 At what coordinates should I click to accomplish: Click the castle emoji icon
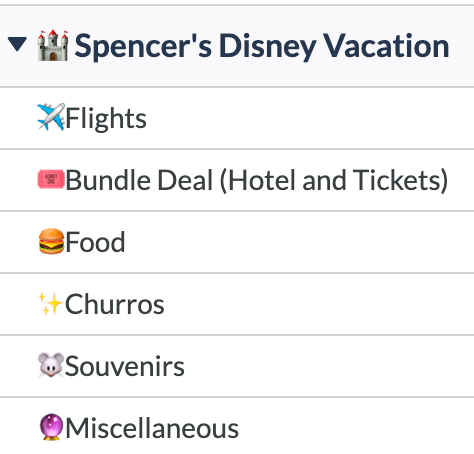pyautogui.click(x=53, y=45)
